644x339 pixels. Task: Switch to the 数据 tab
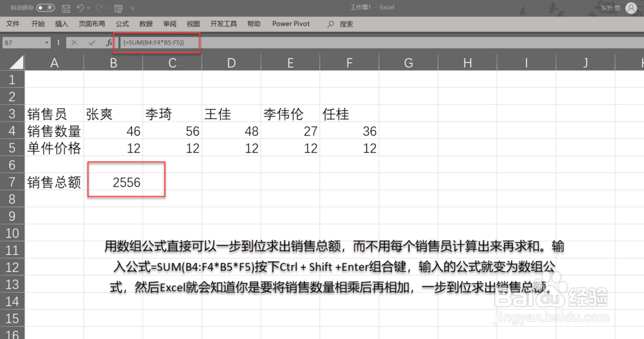click(x=146, y=24)
